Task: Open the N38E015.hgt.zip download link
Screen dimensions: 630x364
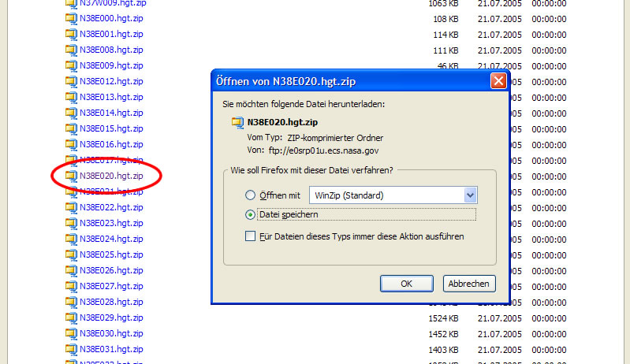Action: pyautogui.click(x=111, y=128)
